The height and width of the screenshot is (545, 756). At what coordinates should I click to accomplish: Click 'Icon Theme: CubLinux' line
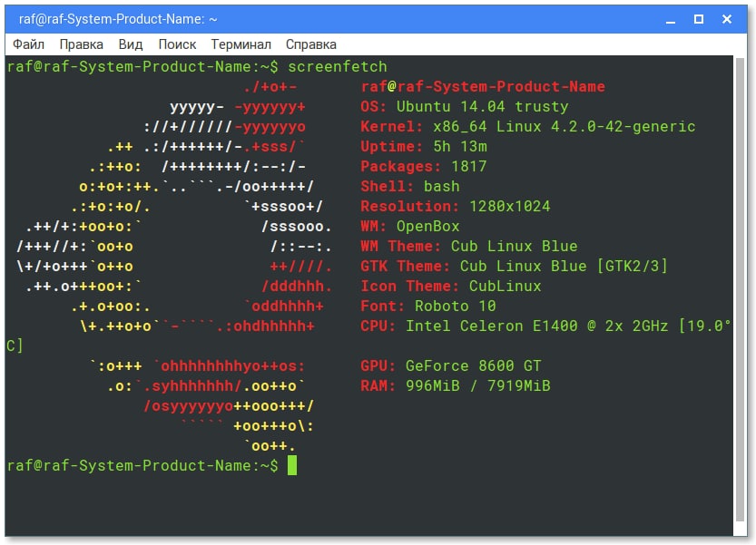pyautogui.click(x=451, y=287)
